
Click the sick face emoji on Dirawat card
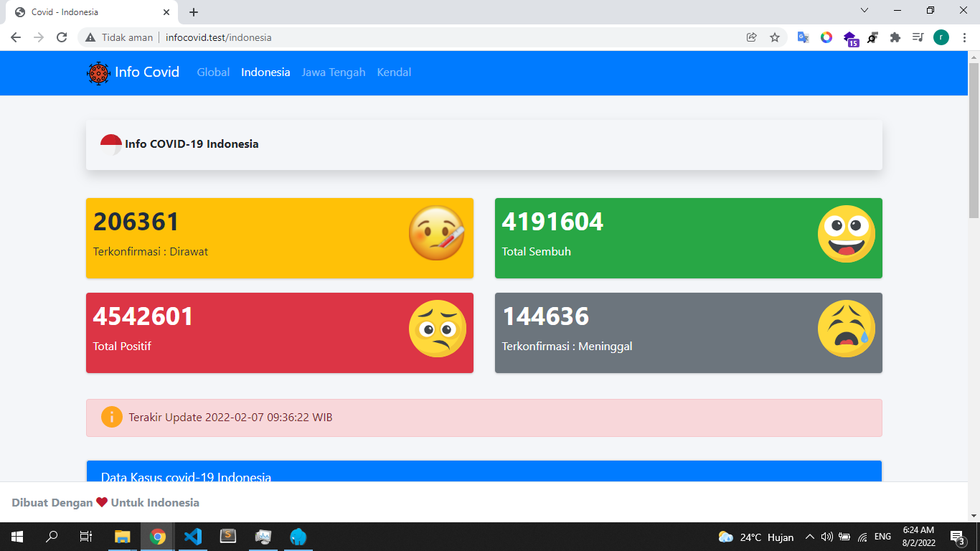click(437, 233)
